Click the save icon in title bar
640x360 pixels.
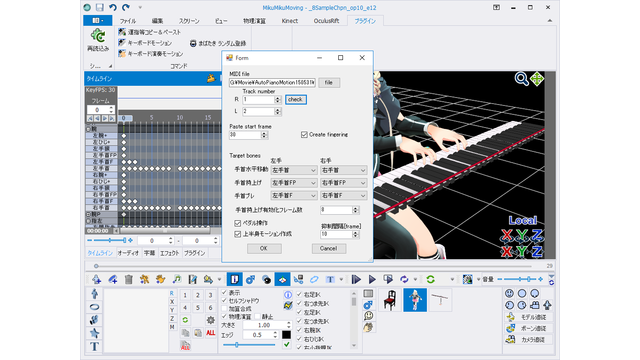coord(100,7)
